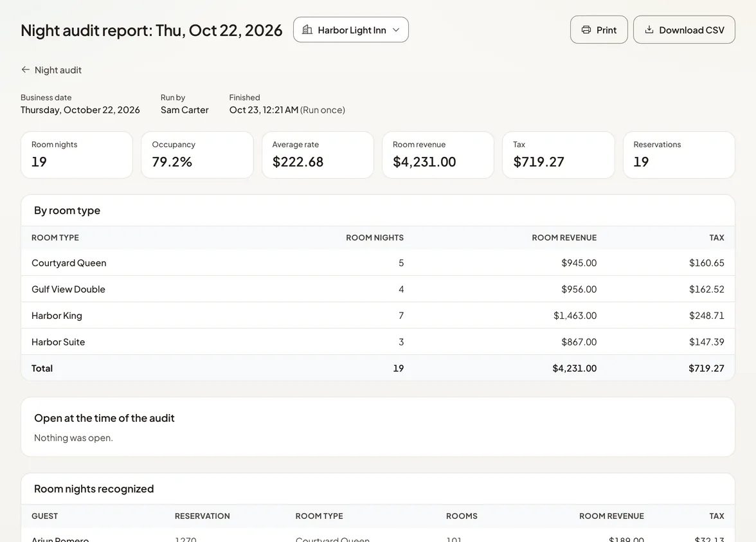Click the Reservations summary card
The width and height of the screenshot is (756, 542).
[x=679, y=155]
